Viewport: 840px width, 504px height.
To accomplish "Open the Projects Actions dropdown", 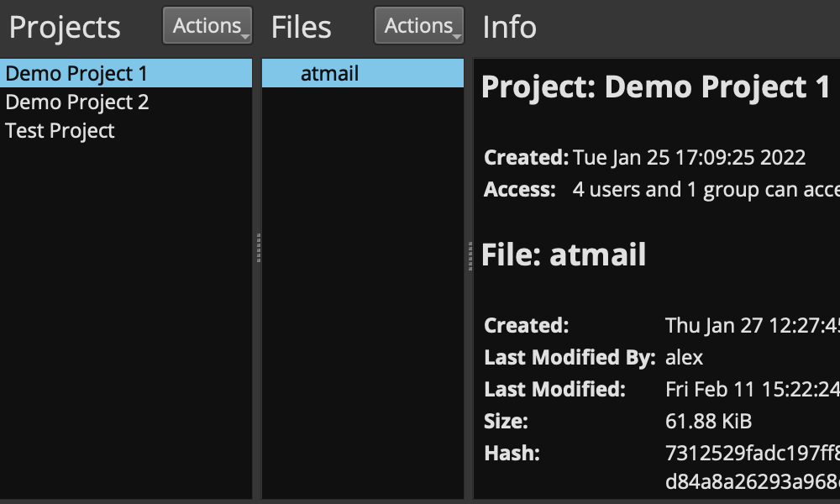I will 207,26.
